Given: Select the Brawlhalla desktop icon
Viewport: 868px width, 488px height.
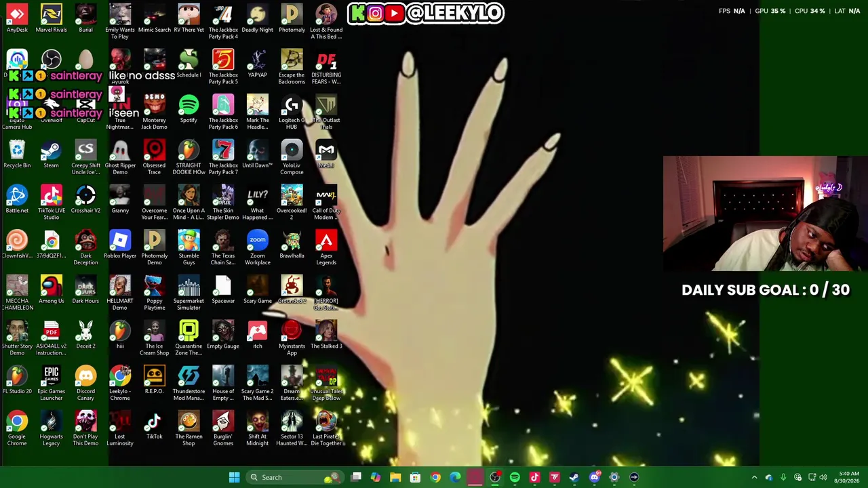Looking at the screenshot, I should 292,245.
